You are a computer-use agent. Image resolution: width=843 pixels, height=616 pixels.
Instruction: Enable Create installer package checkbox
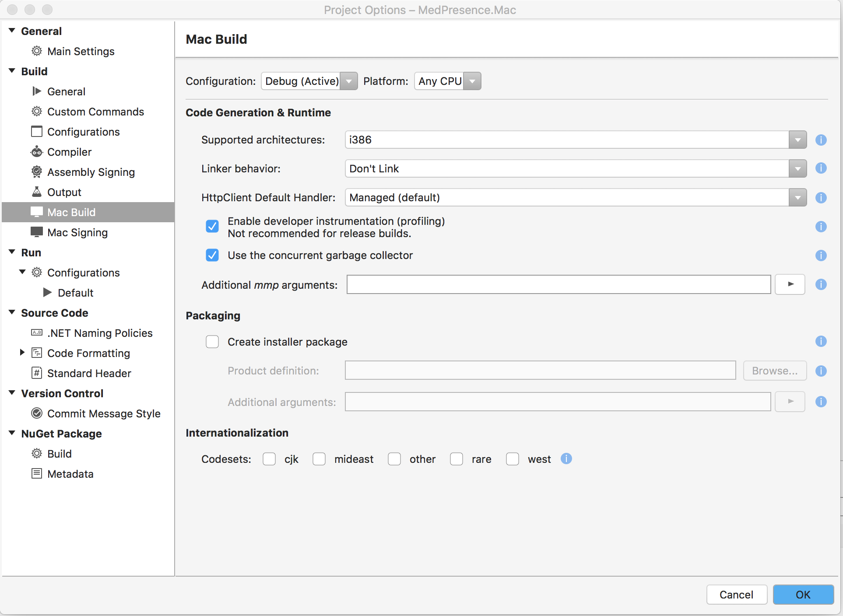212,342
